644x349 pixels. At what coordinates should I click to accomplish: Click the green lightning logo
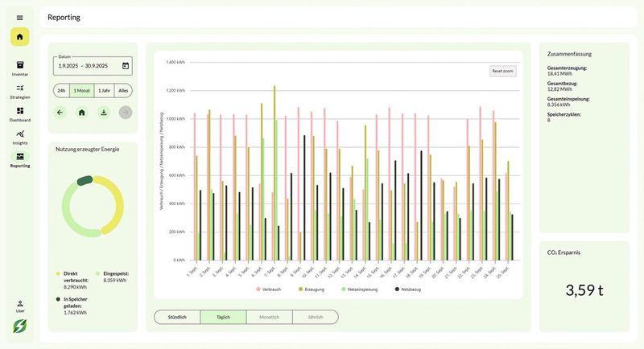(x=19, y=326)
